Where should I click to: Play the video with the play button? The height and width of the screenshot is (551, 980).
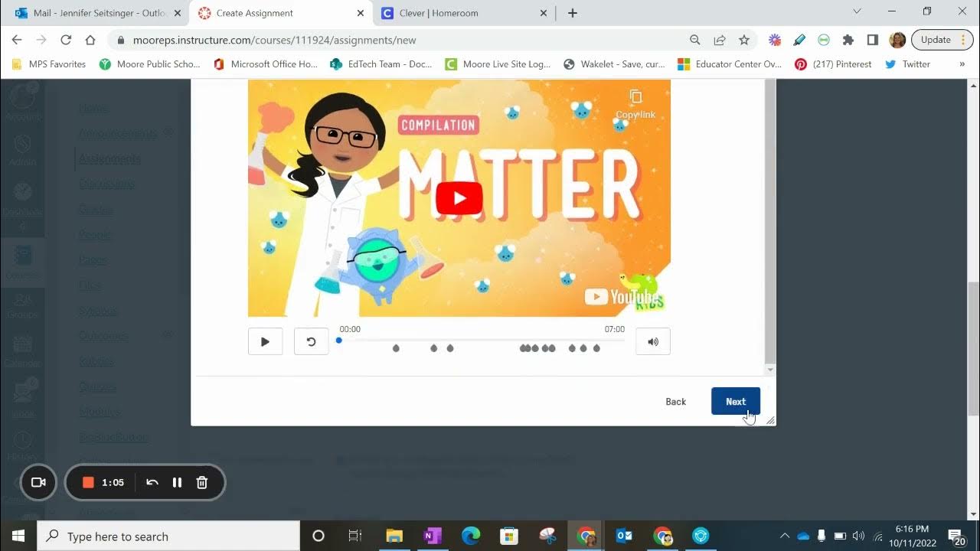266,341
